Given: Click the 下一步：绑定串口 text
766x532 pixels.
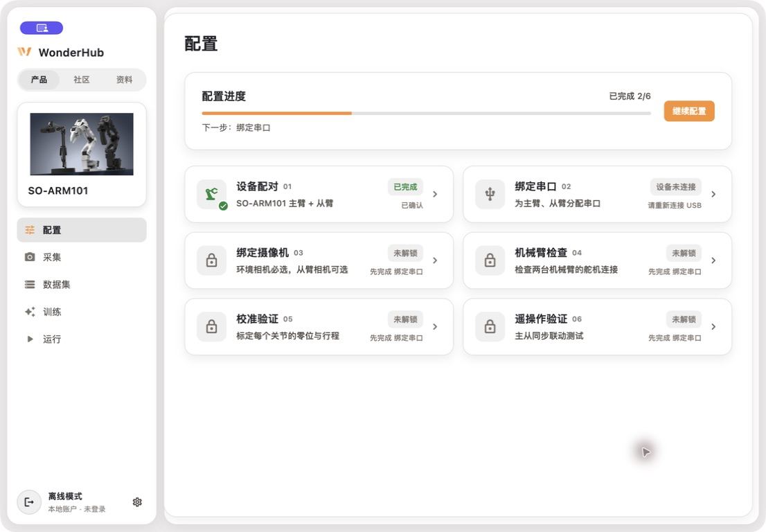Looking at the screenshot, I should 236,127.
